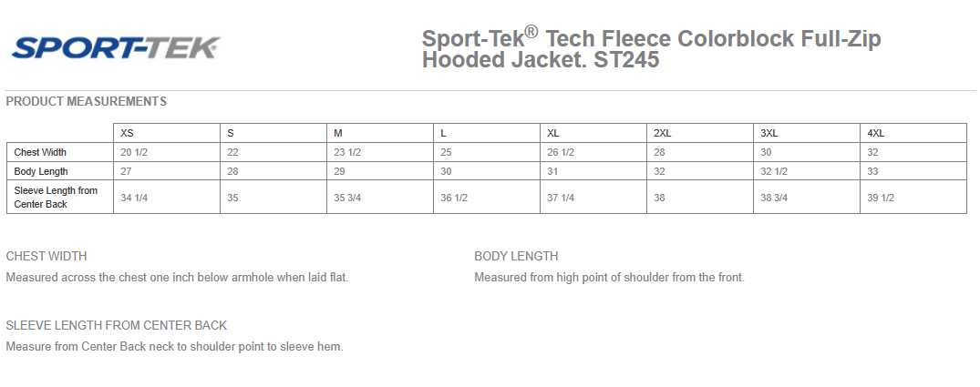Click the 2XL size column header
This screenshot has width=980, height=387.
663,133
